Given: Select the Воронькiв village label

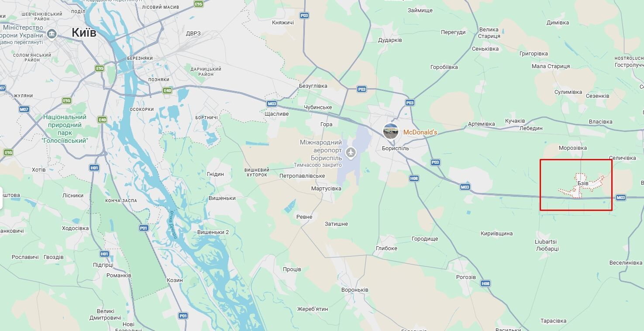Looking at the screenshot, I should pos(355,290).
